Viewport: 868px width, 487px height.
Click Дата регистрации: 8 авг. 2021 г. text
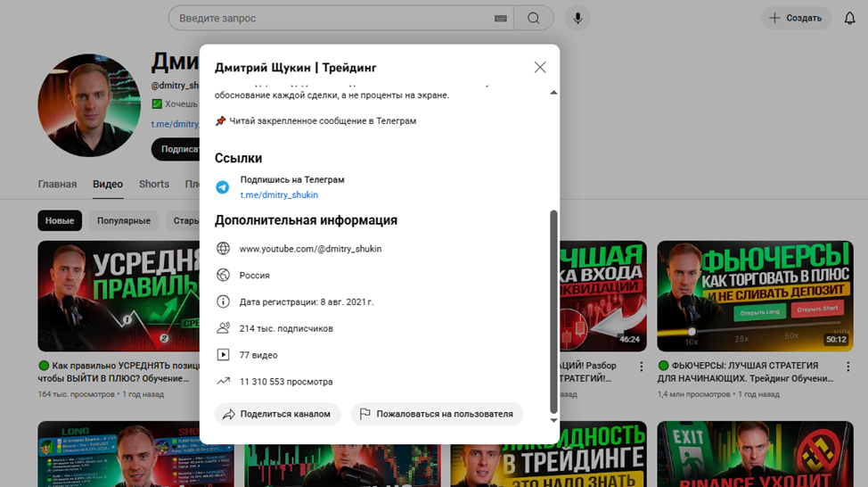307,302
